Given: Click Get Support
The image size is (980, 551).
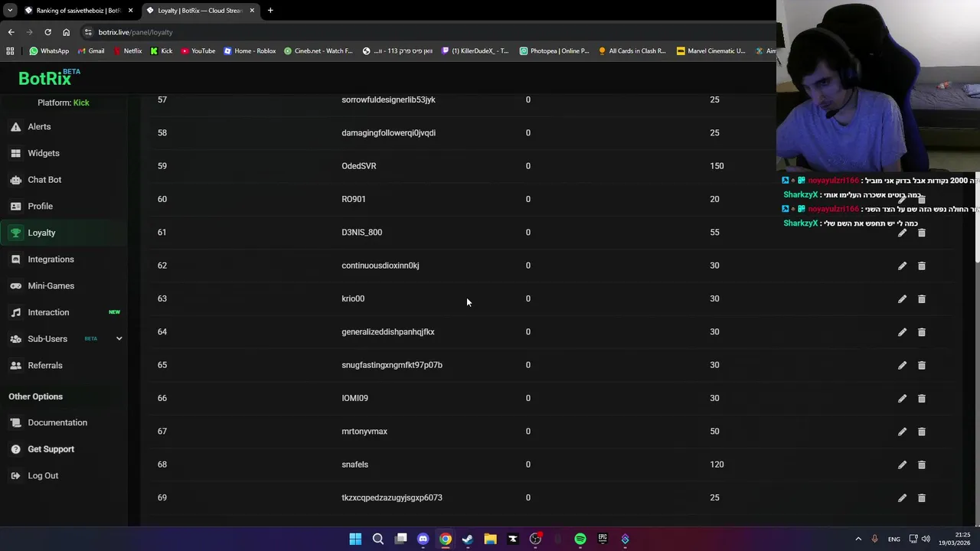Looking at the screenshot, I should click(x=64, y=449).
